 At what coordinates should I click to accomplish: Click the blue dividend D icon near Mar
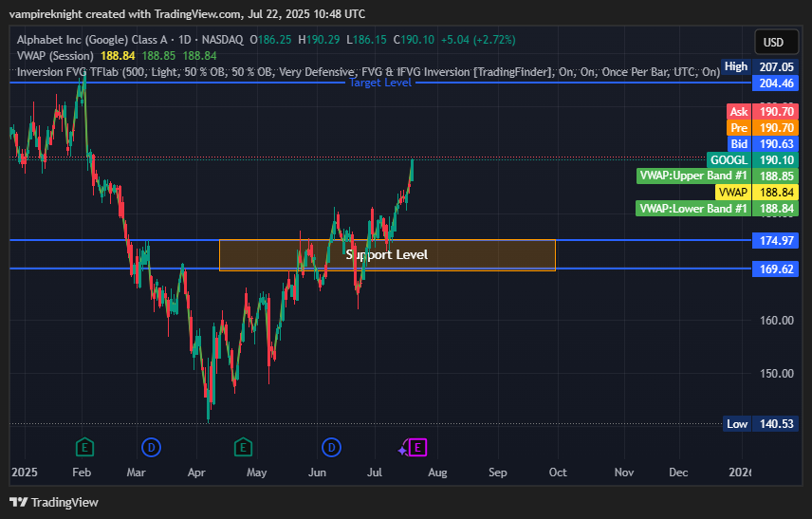[151, 447]
